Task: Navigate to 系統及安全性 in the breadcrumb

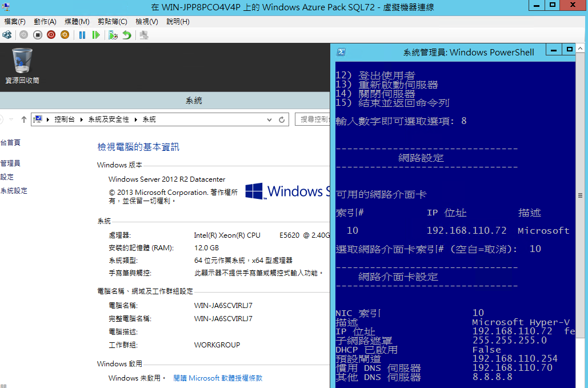Action: click(109, 119)
